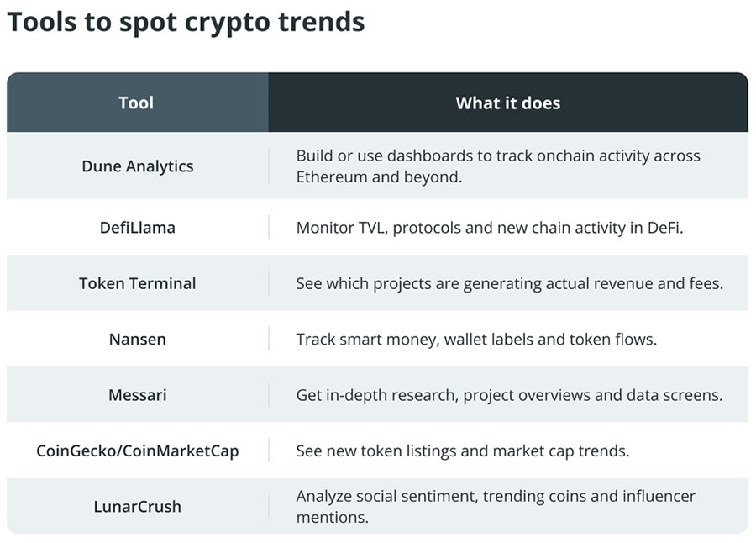Screen dimensions: 756x543
Task: Select the "Track smart money" description
Action: (476, 339)
